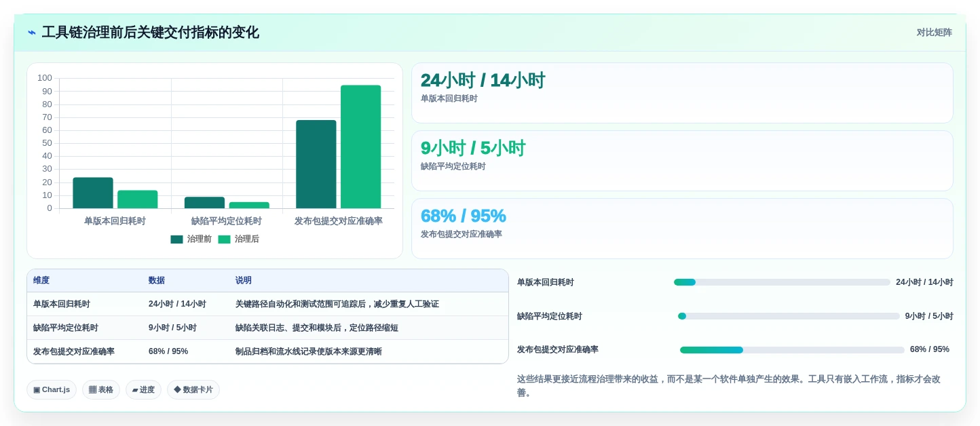Click the 维度 table column header
The image size is (980, 426).
41,281
